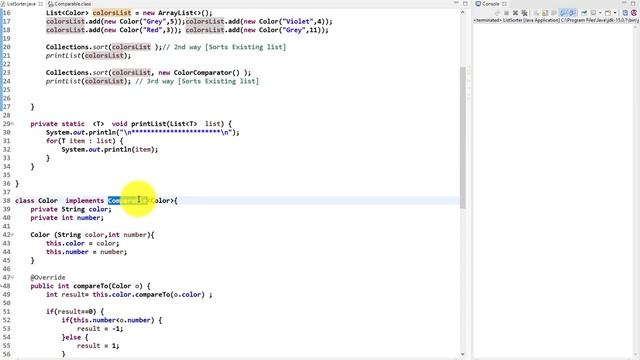Click the 'implements' keyword on line 38
The image size is (640, 360).
point(84,200)
